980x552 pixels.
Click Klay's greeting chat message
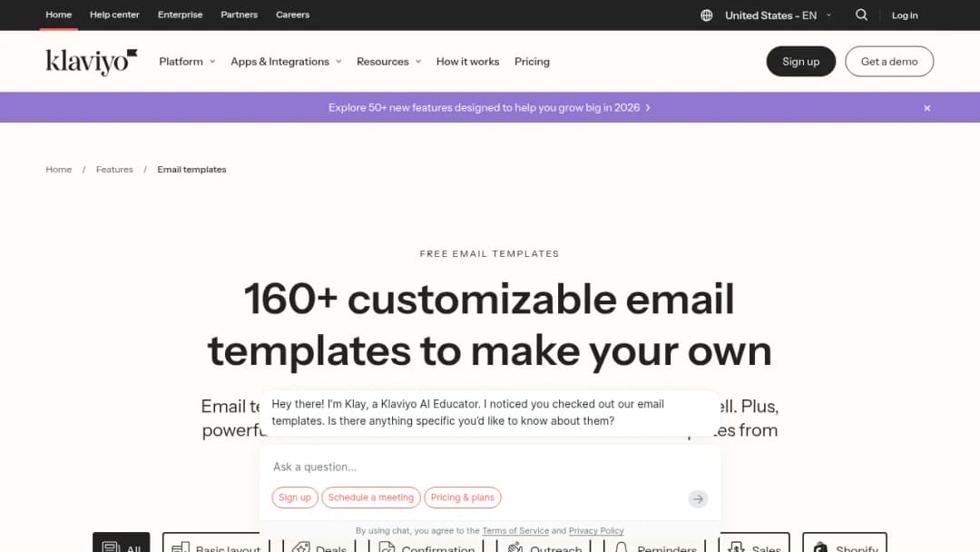[x=490, y=412]
